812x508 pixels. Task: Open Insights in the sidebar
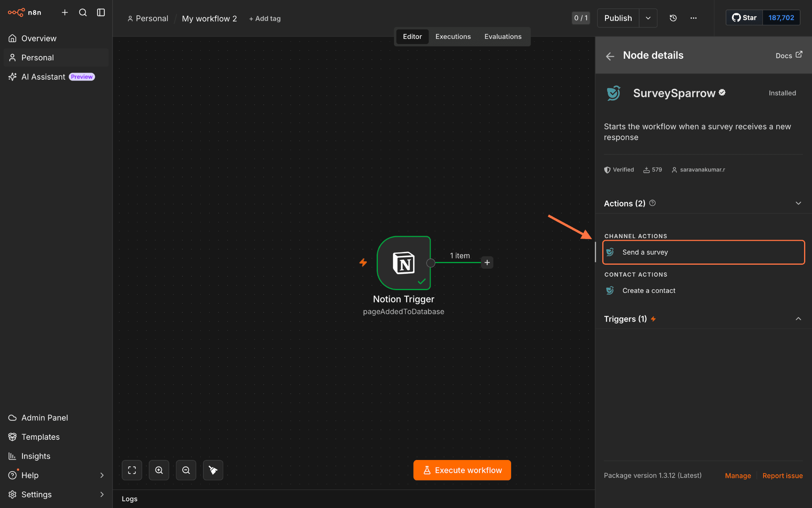click(56, 456)
